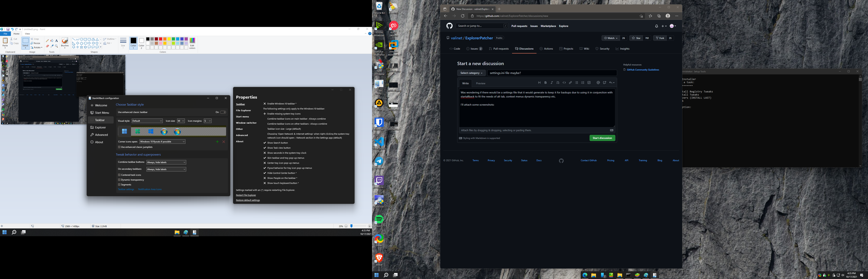868x279 pixels.
Task: Click the Windows Start button on the right taskbar
Action: pyautogui.click(x=376, y=275)
